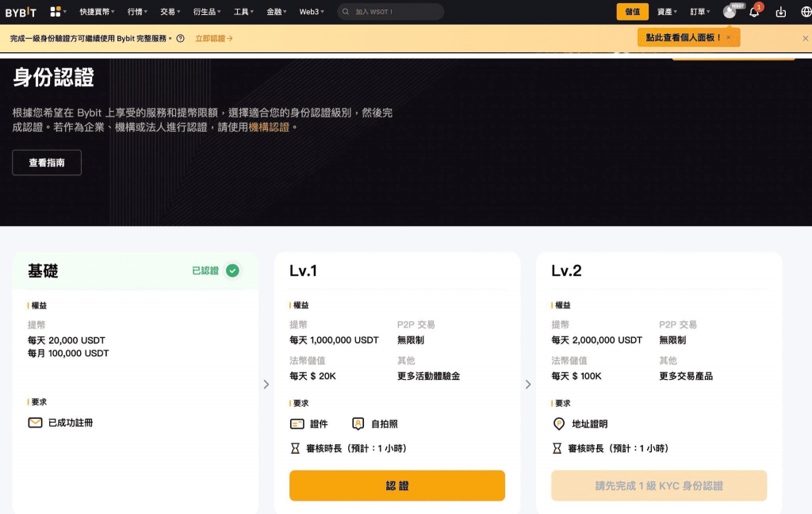Image resolution: width=812 pixels, height=514 pixels.
Task: Click the 已成功註冊 requirement text
Action: 71,423
